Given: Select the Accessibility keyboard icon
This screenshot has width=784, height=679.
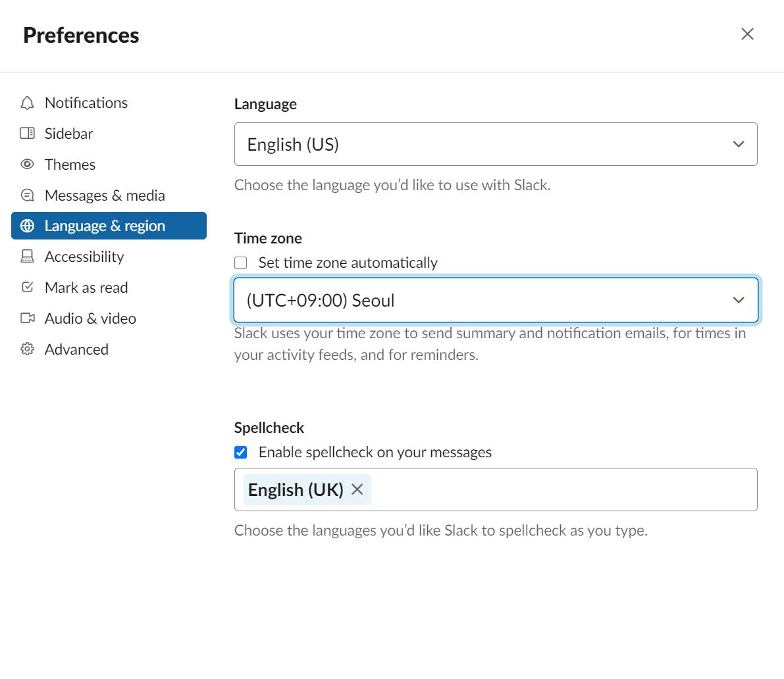Looking at the screenshot, I should point(27,257).
